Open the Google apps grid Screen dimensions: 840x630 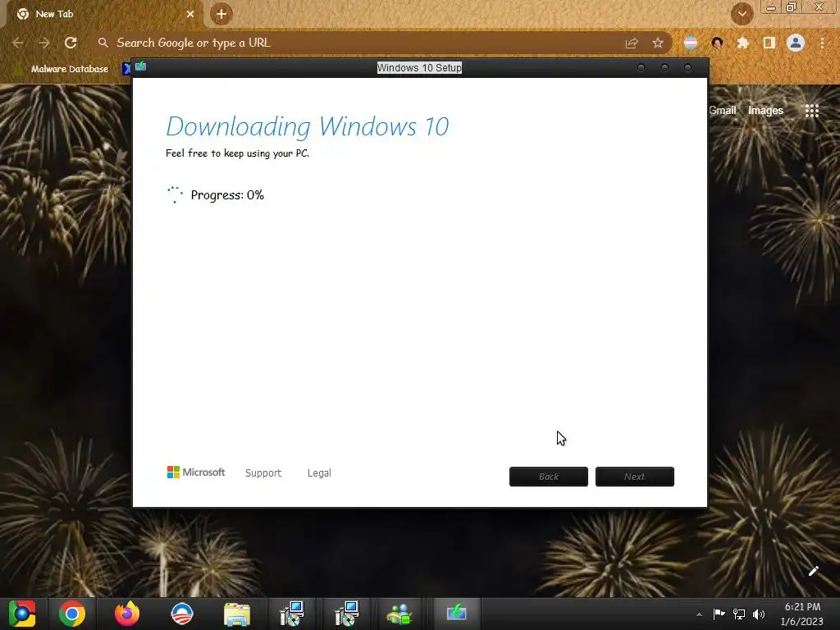pyautogui.click(x=812, y=111)
